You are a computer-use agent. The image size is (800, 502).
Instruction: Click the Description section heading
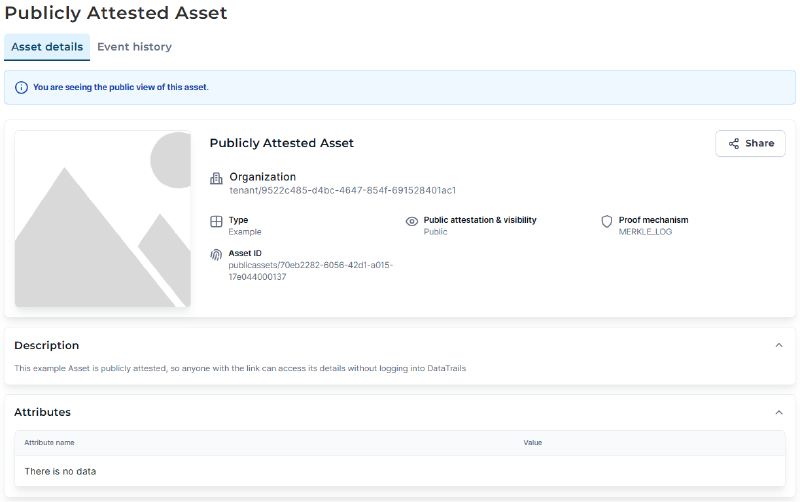coord(47,345)
